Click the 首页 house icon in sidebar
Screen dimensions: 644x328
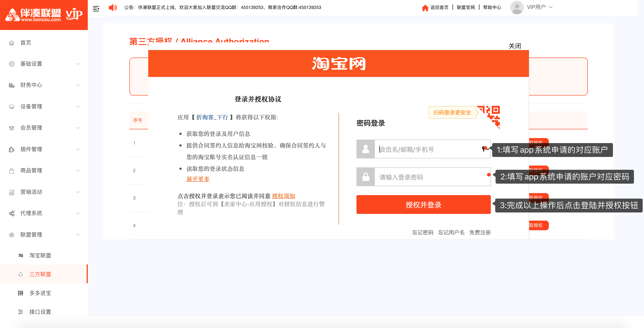point(11,43)
